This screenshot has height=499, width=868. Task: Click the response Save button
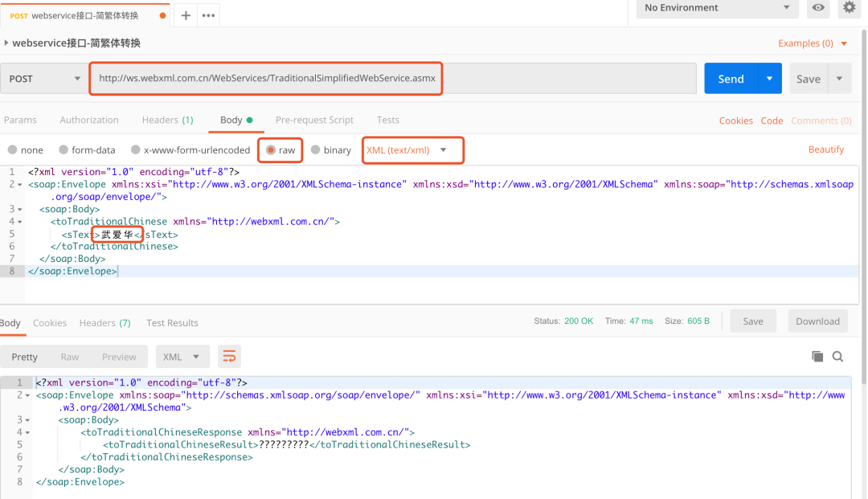coord(753,321)
